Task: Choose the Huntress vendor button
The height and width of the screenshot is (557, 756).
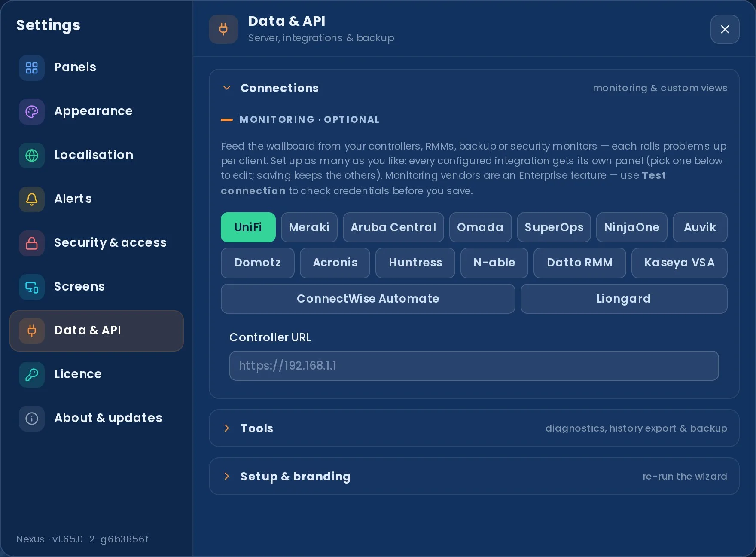Action: tap(415, 263)
